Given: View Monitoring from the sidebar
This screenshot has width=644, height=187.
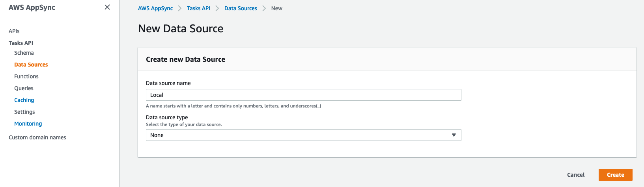Looking at the screenshot, I should click(28, 124).
